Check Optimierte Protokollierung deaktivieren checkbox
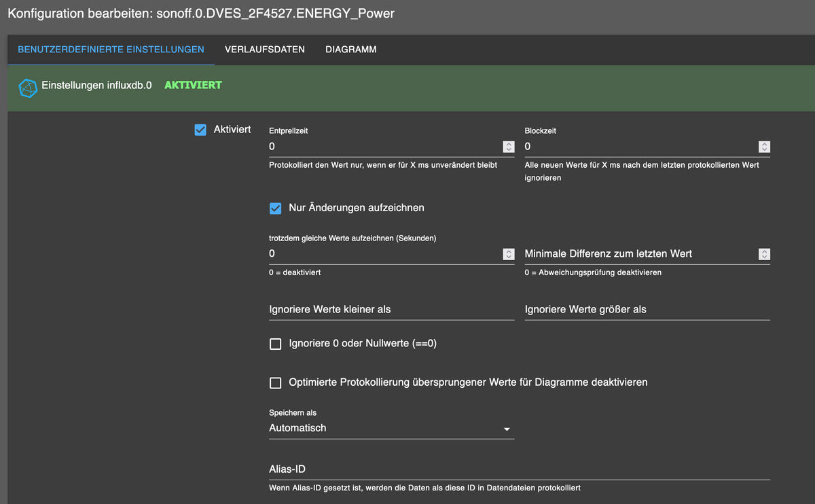 pyautogui.click(x=276, y=383)
